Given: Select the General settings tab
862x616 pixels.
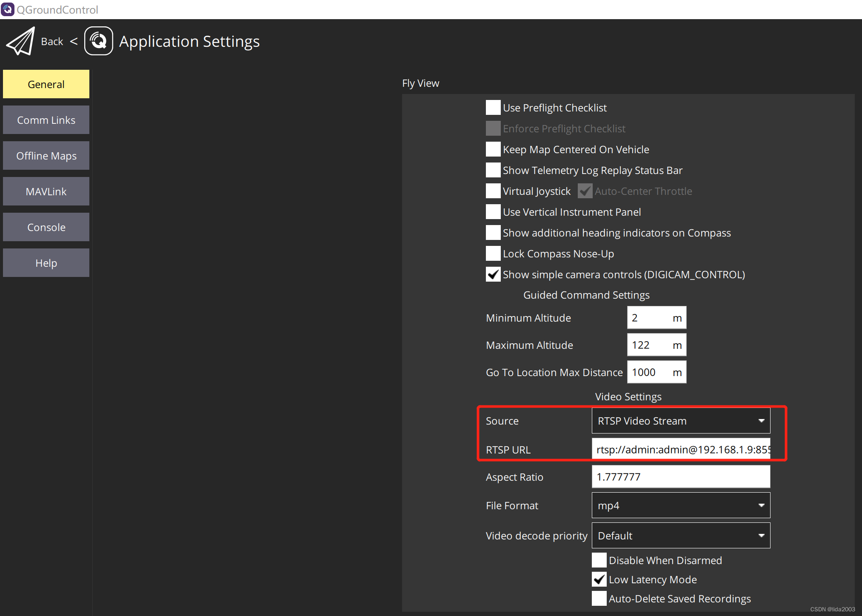Looking at the screenshot, I should tap(46, 84).
